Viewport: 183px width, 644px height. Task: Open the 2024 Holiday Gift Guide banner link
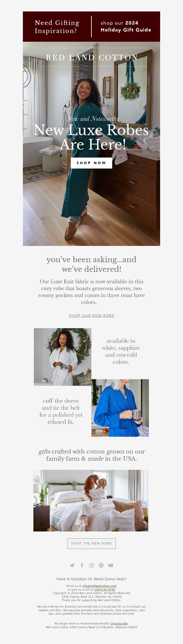[x=126, y=26]
